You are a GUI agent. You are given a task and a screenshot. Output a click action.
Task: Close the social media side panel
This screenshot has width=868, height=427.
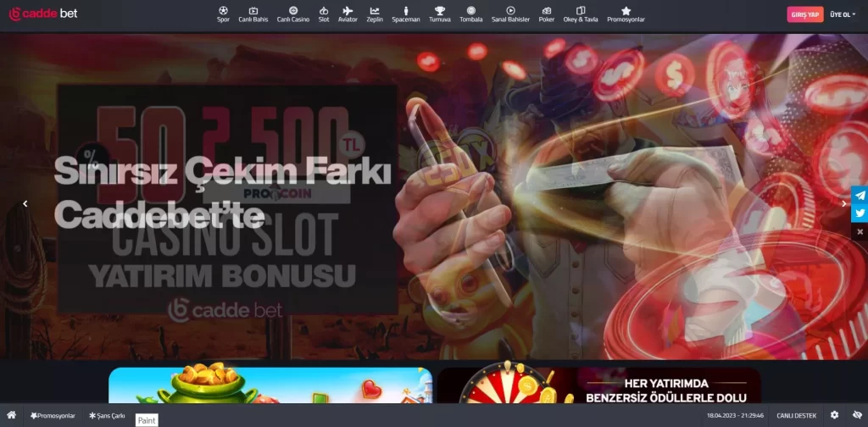[x=860, y=231]
